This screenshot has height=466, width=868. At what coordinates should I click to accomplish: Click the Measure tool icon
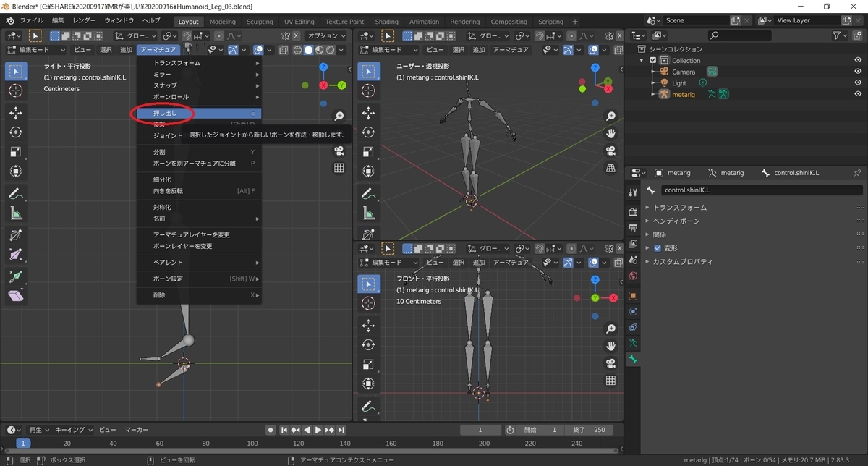click(16, 213)
